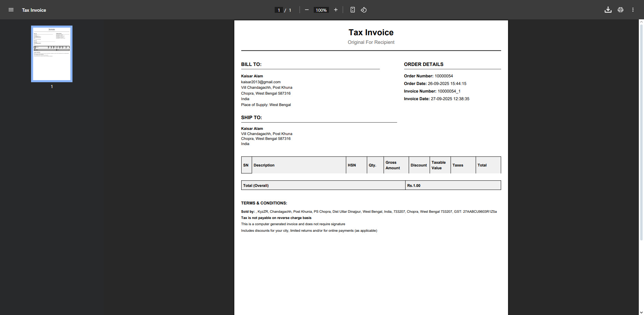Click the 100% zoom level field

tap(321, 10)
